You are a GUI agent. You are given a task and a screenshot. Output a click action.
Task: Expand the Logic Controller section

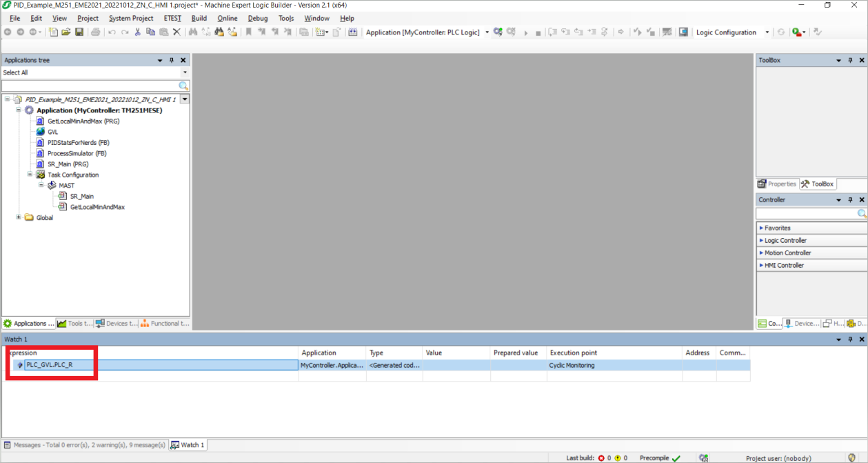point(811,240)
